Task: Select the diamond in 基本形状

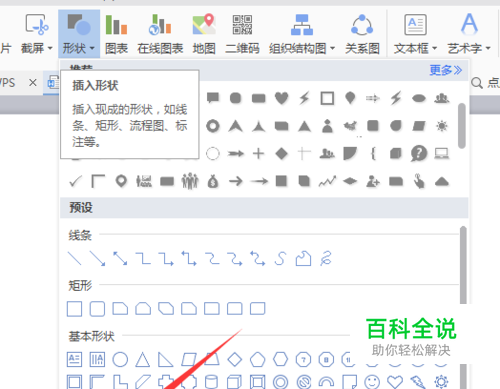Action: pyautogui.click(x=235, y=360)
